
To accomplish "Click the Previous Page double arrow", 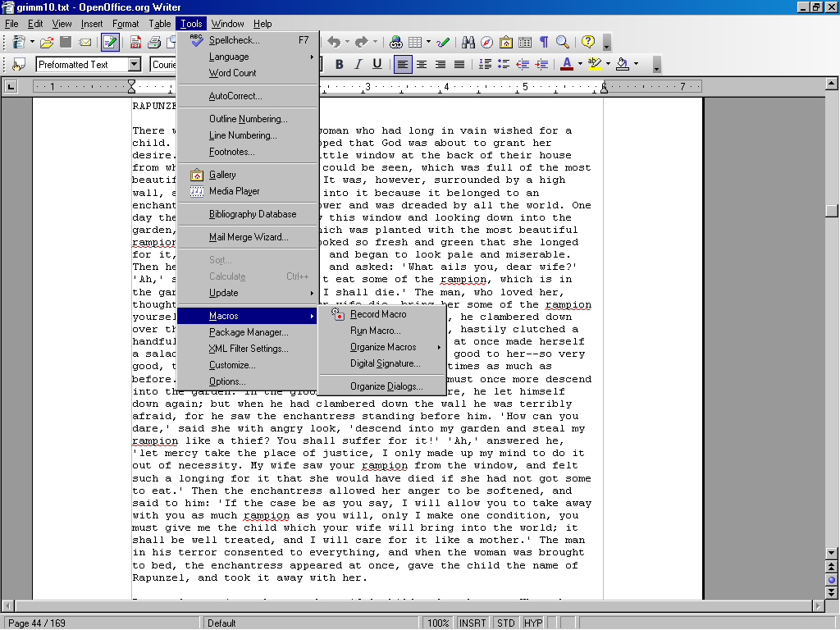I will [832, 567].
